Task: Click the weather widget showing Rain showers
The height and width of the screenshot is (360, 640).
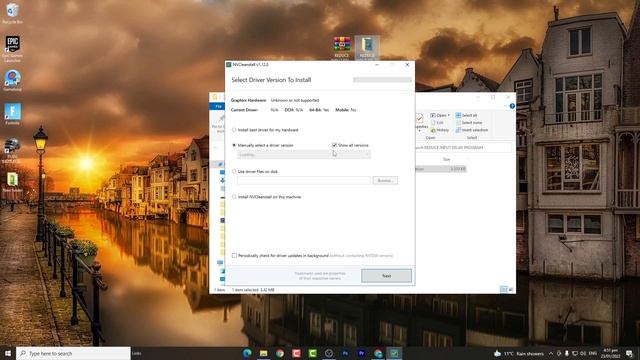Action: click(x=519, y=353)
